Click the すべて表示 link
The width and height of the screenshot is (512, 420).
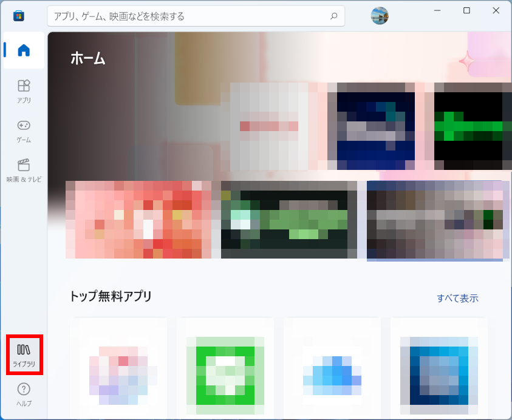[457, 298]
